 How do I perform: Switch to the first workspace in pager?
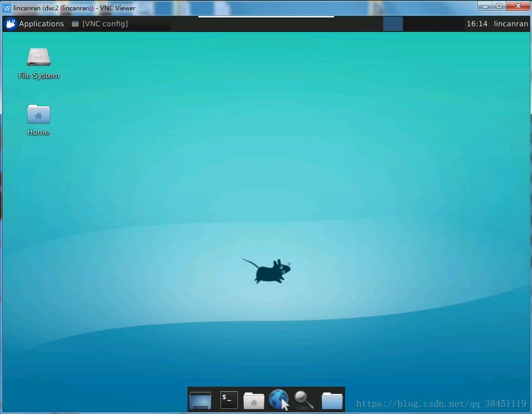point(393,24)
